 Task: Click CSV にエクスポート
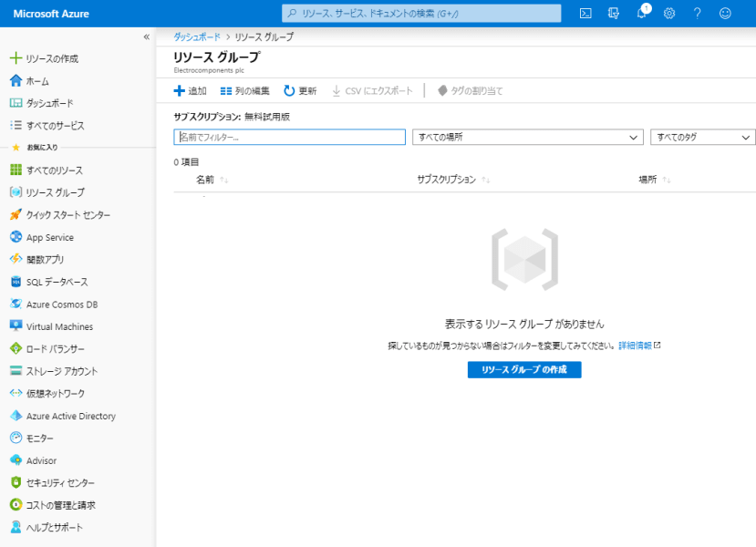(372, 90)
